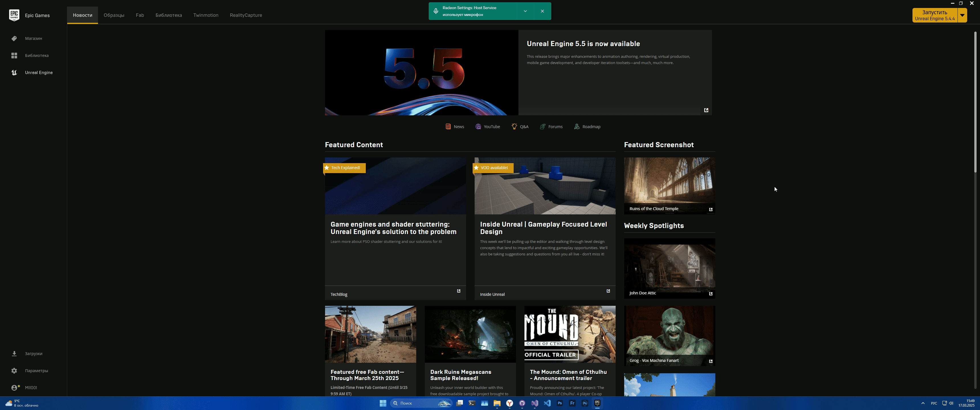Click the Dark Ruins cave image

[470, 334]
